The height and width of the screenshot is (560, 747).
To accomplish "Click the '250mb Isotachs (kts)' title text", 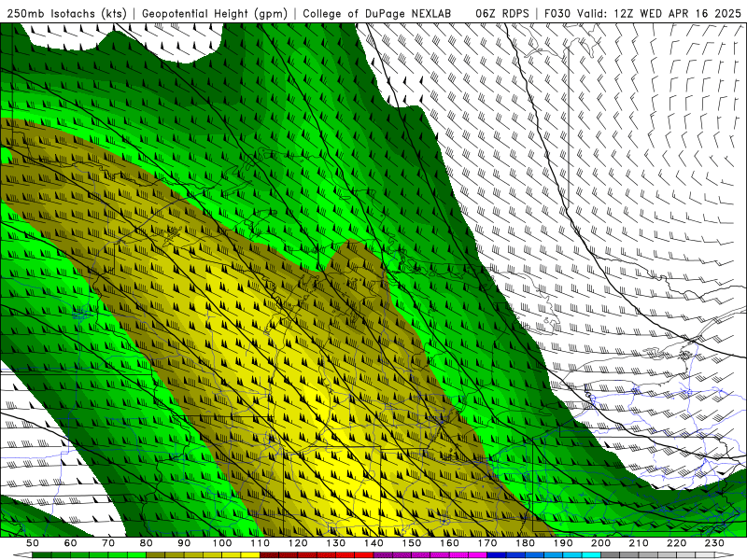I will [67, 13].
